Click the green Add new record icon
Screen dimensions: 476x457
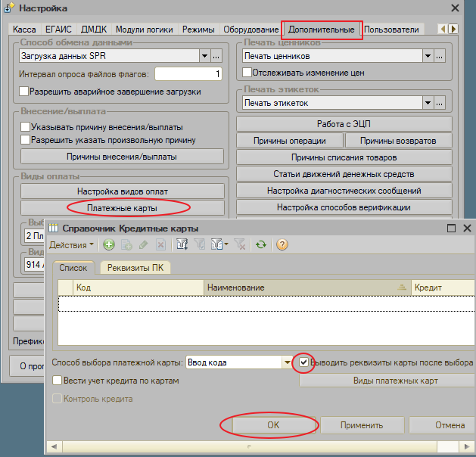pos(109,244)
